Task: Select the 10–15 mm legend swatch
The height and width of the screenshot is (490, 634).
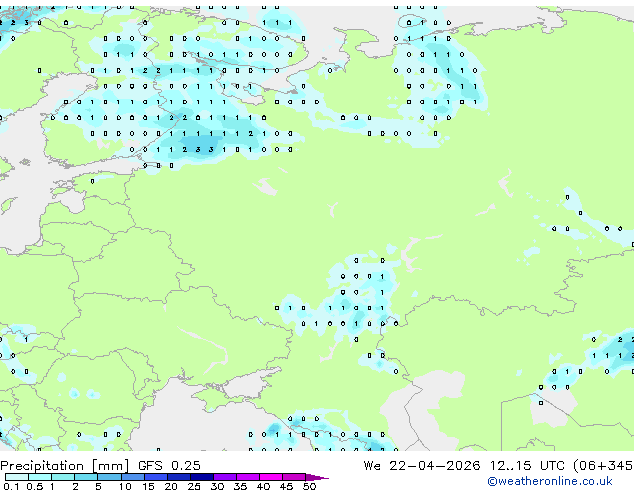Action: (x=132, y=477)
